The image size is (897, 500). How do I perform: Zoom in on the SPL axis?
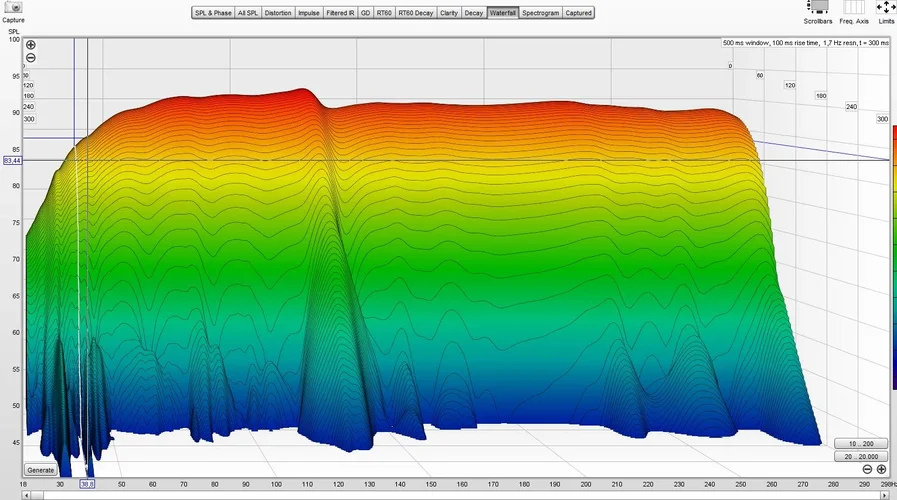coord(31,46)
